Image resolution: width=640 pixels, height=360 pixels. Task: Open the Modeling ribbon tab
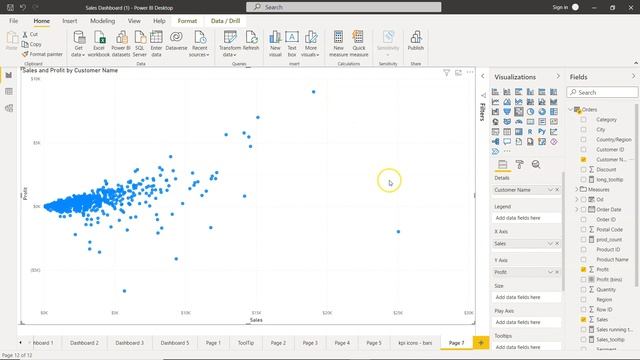pyautogui.click(x=102, y=21)
